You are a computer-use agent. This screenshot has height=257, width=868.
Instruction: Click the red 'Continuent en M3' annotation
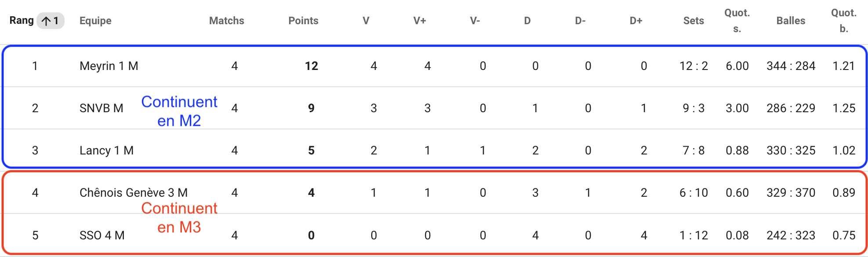(x=179, y=217)
